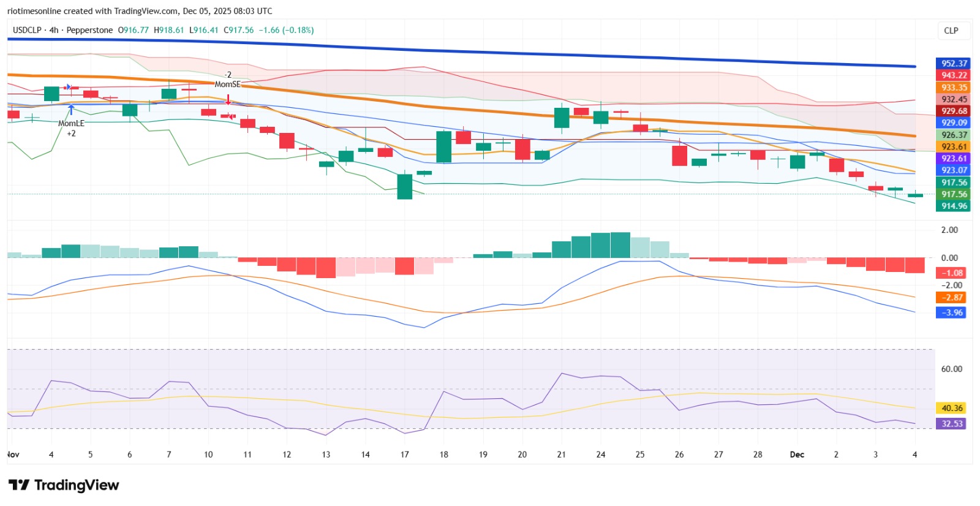
Task: Click date 17 on the time axis
Action: click(x=404, y=455)
